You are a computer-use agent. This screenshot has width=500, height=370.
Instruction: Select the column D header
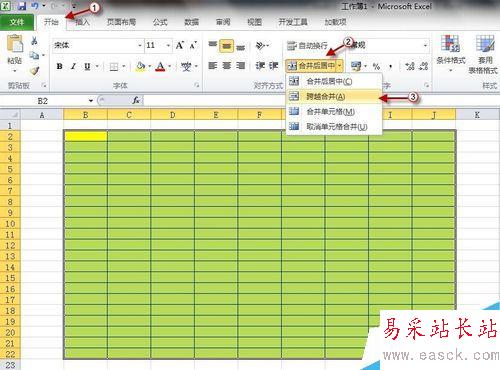click(x=172, y=115)
